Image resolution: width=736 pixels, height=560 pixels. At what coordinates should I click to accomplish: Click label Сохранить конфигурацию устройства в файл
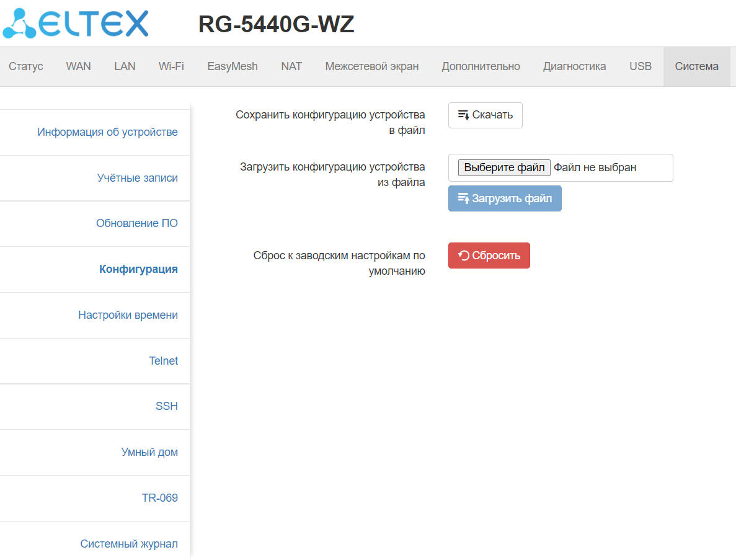pos(330,123)
